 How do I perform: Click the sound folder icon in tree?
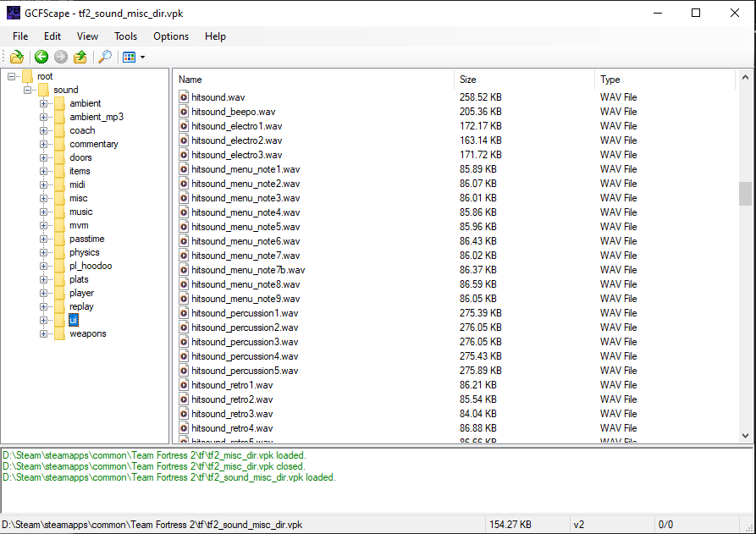[x=44, y=90]
